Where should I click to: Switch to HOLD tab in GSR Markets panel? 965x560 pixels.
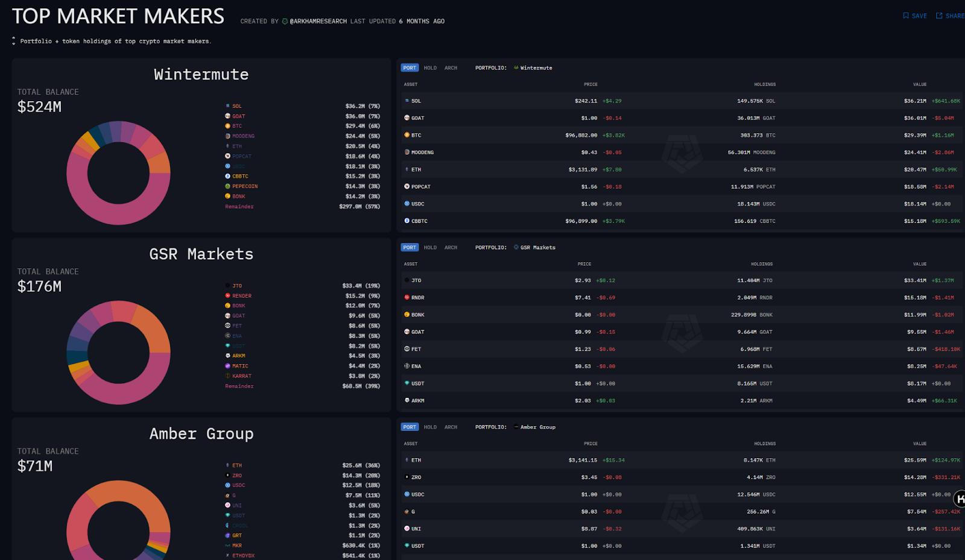[430, 247]
